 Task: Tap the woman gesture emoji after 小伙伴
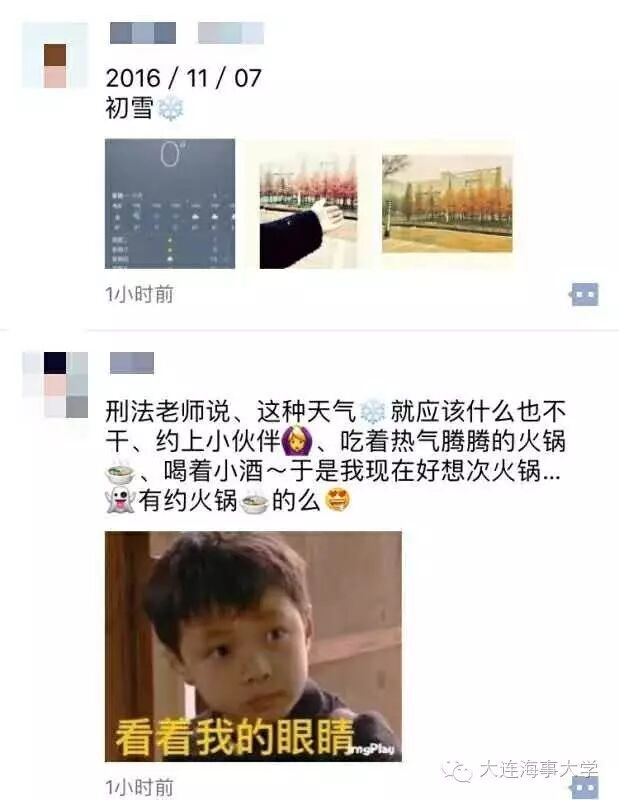[295, 441]
